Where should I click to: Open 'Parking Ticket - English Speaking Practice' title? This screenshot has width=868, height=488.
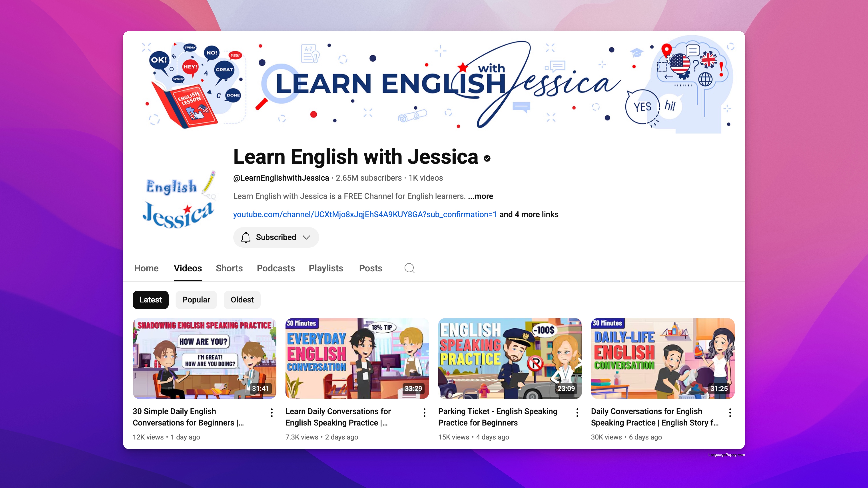click(498, 417)
